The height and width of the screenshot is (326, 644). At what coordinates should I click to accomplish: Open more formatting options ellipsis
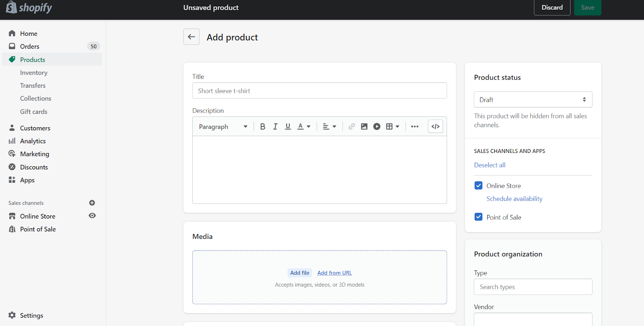coord(415,126)
